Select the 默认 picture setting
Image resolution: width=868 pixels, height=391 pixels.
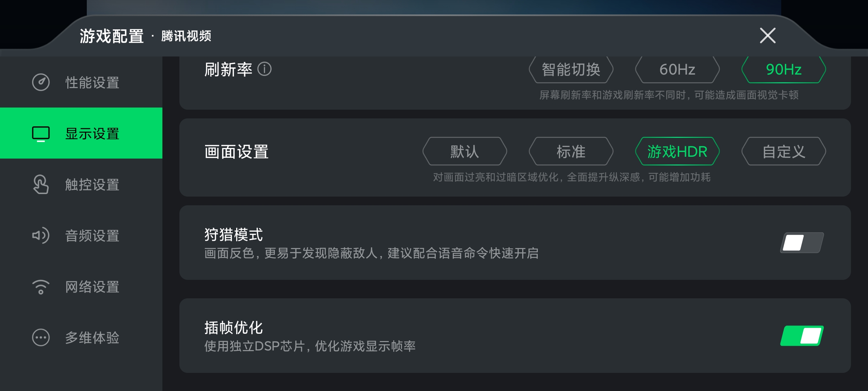[465, 151]
